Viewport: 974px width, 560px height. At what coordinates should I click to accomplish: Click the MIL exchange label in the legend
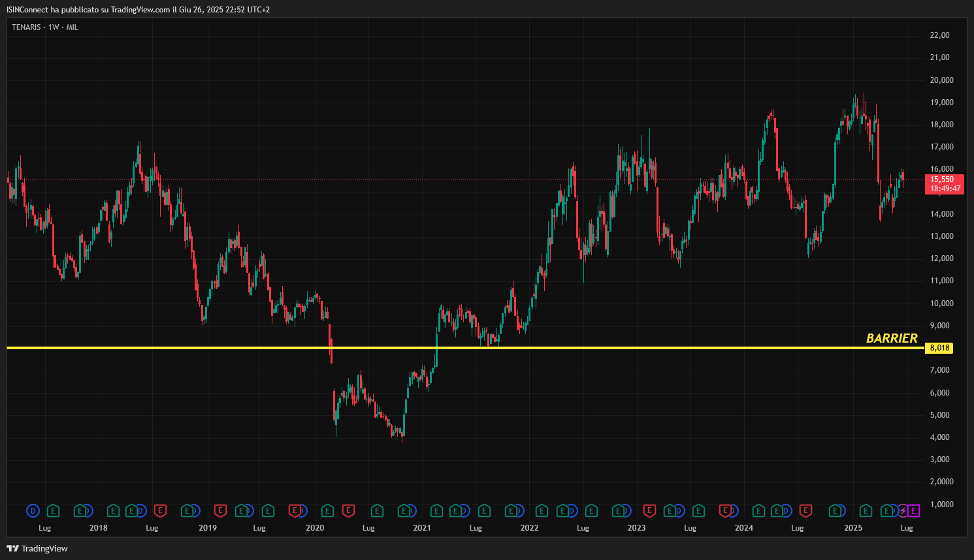[x=73, y=27]
